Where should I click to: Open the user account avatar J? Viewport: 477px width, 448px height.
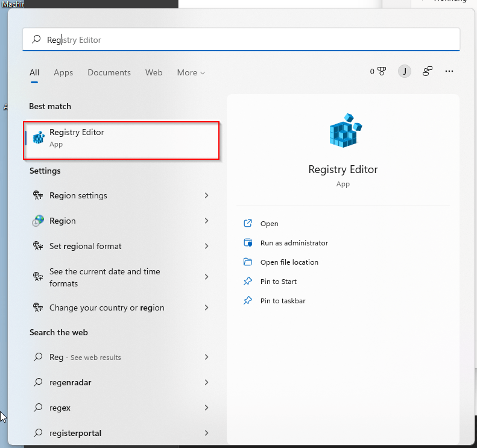click(x=404, y=72)
